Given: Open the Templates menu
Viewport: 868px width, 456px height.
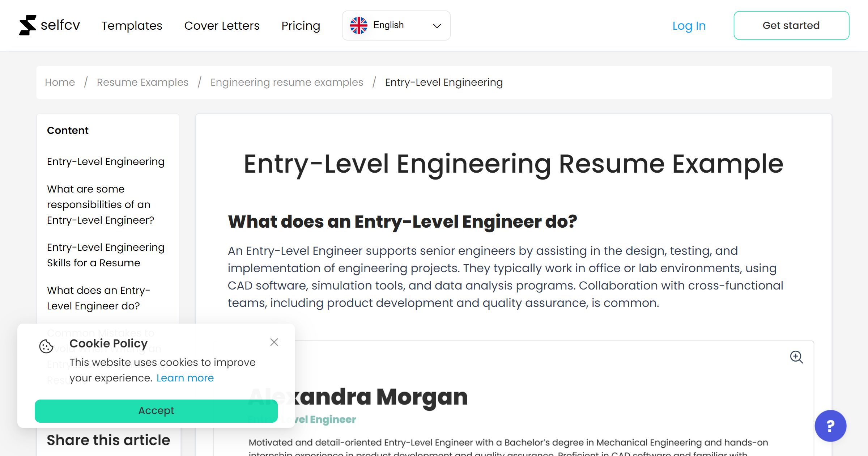Looking at the screenshot, I should coord(132,26).
